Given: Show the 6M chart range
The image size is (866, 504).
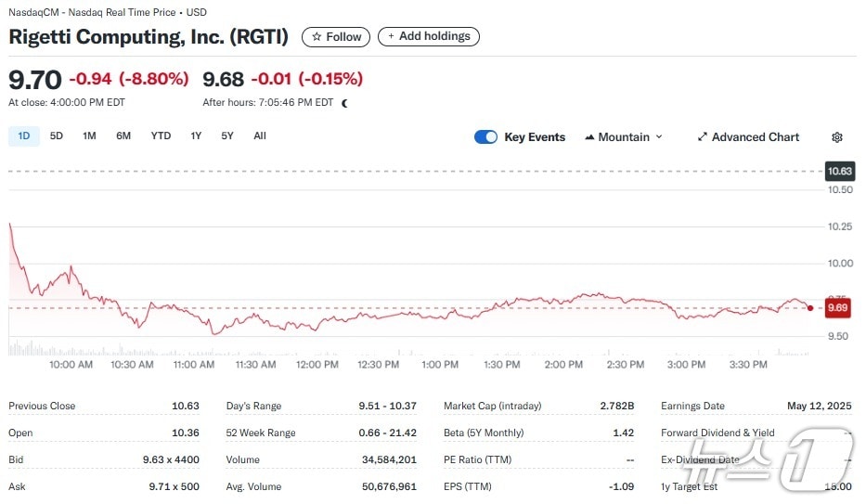Looking at the screenshot, I should pyautogui.click(x=123, y=136).
